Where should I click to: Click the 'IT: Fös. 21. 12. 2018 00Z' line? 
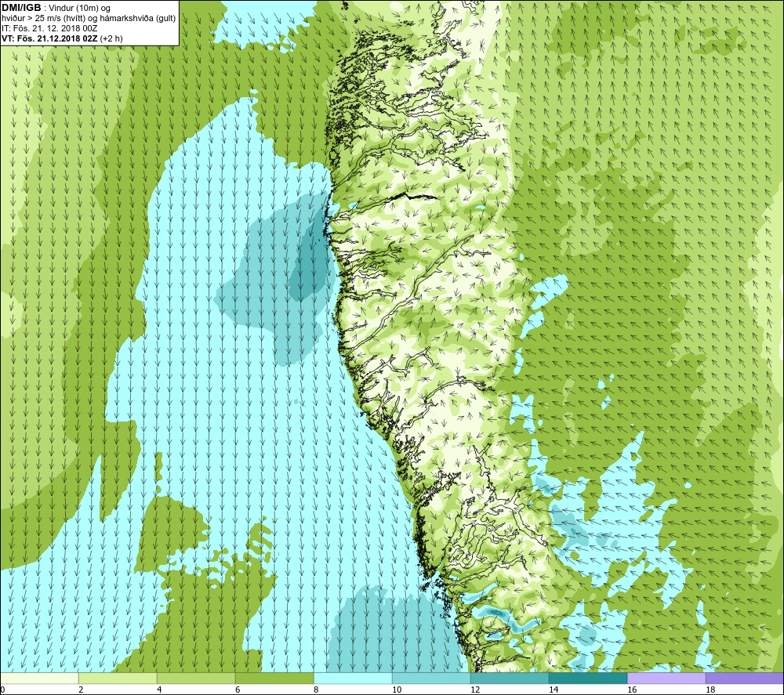pyautogui.click(x=48, y=28)
